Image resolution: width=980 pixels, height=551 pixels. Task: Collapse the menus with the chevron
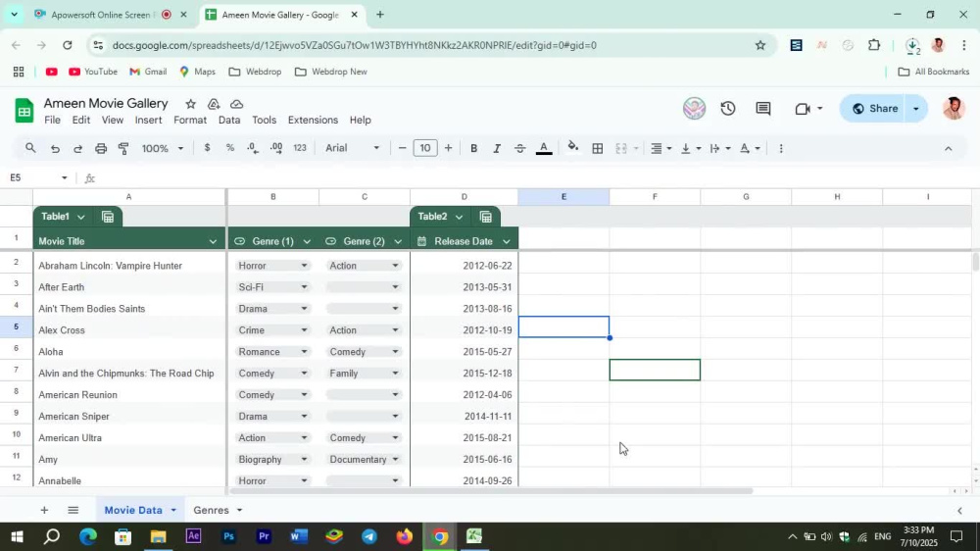[x=948, y=148]
